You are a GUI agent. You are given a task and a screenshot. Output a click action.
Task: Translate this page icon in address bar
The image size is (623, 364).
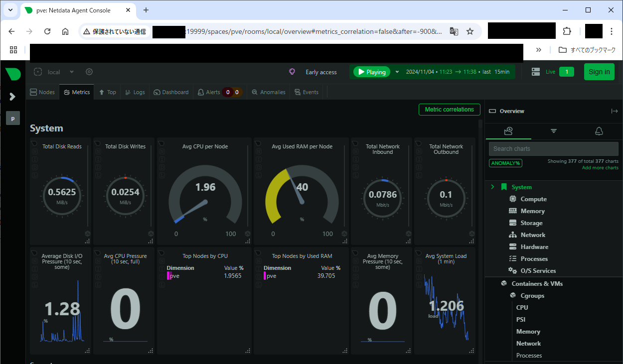[x=454, y=31]
